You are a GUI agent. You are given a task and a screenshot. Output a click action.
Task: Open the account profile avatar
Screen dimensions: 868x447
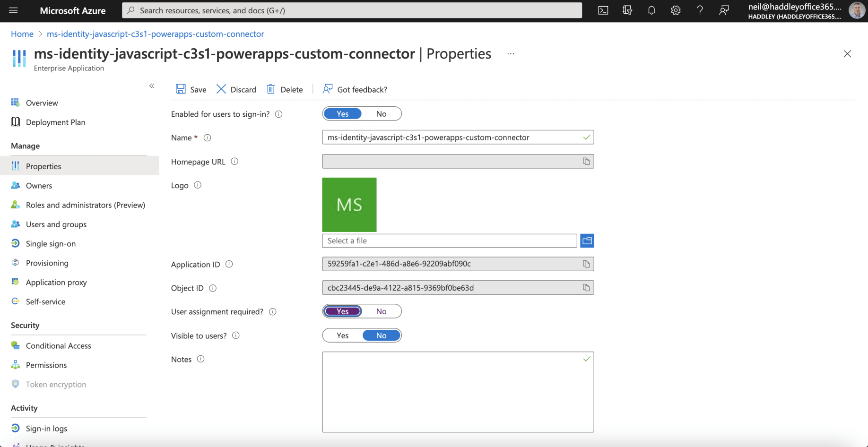coord(857,10)
